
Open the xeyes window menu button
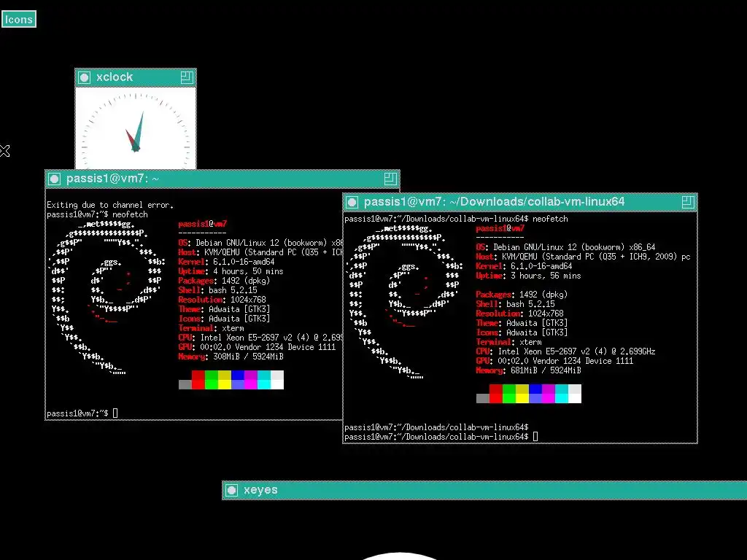tap(231, 490)
